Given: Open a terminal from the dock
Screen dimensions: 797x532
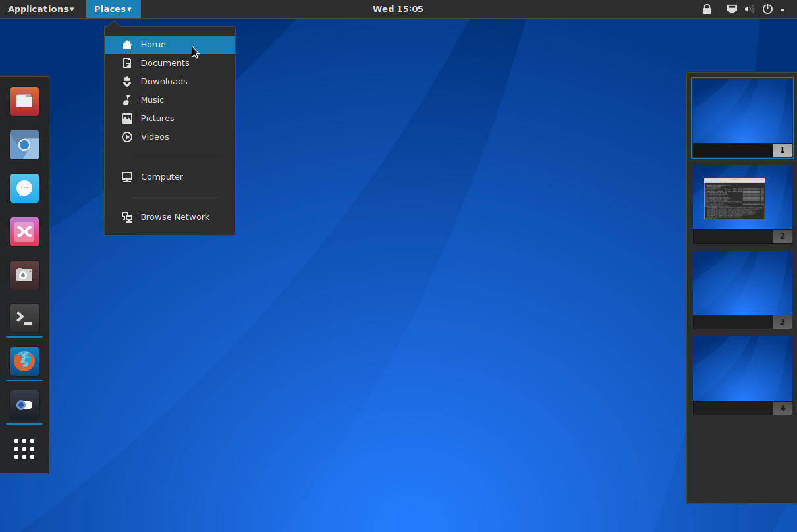Looking at the screenshot, I should [24, 318].
